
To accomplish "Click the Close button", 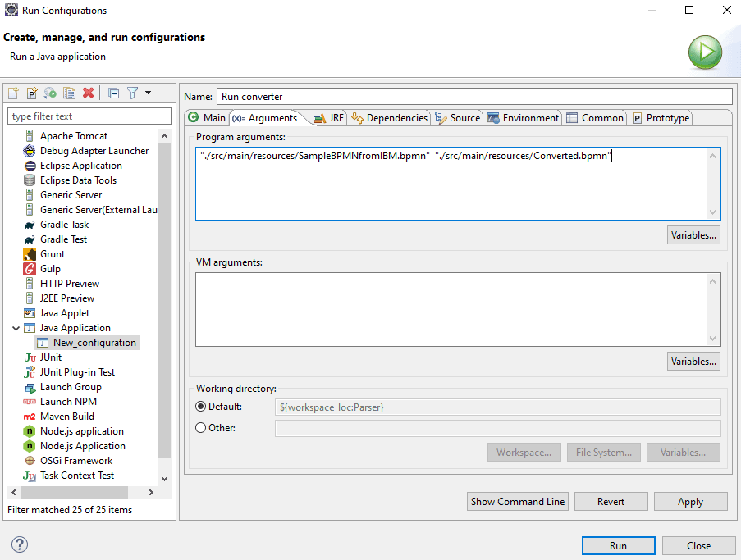I will (x=698, y=546).
